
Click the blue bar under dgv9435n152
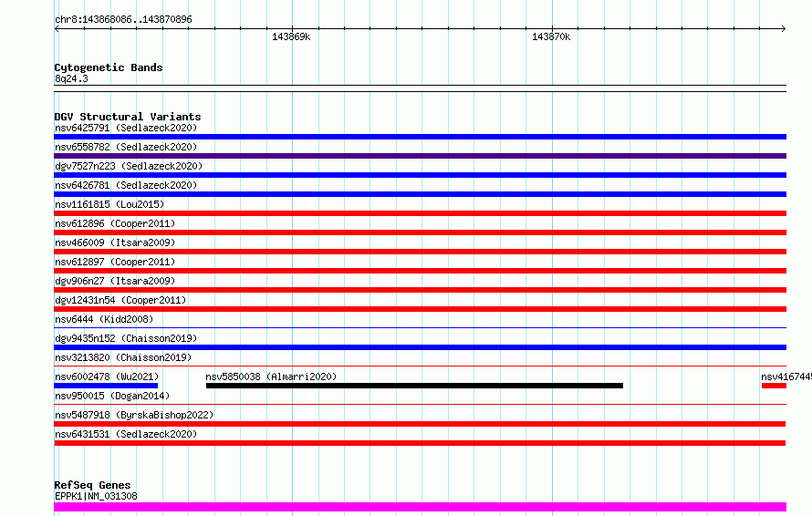[x=420, y=347]
